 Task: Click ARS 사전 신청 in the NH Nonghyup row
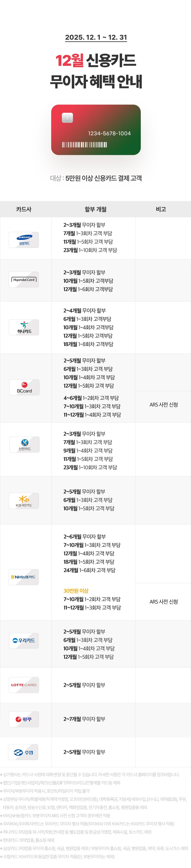tap(164, 601)
